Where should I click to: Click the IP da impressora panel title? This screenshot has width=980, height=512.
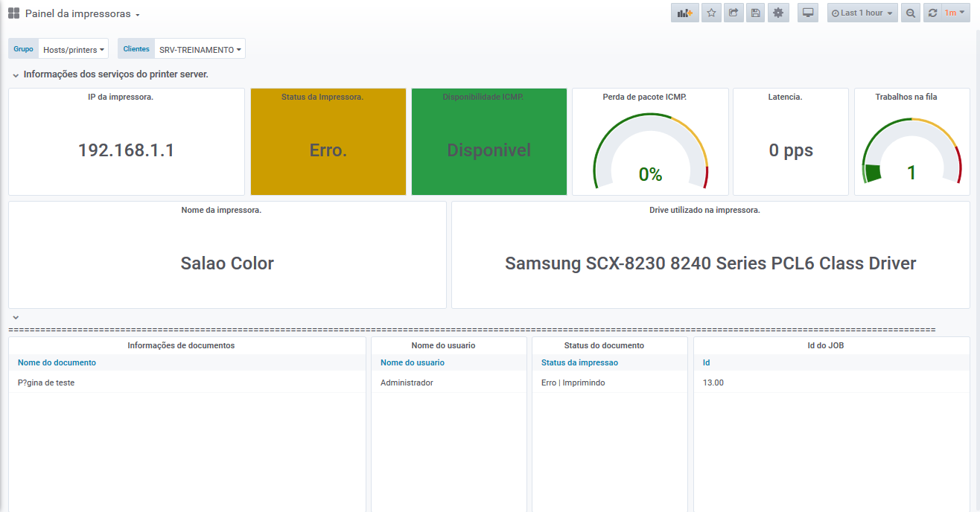pos(121,97)
